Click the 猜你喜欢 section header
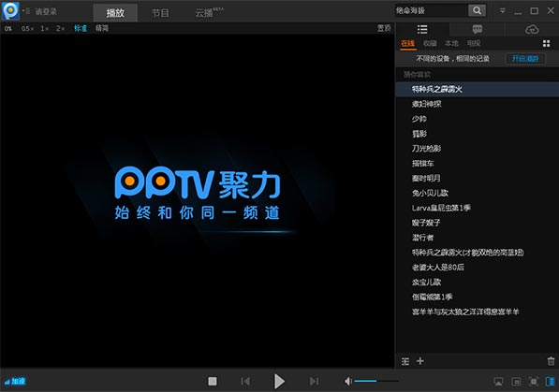Viewport: 559px width, 392px height. pyautogui.click(x=417, y=75)
